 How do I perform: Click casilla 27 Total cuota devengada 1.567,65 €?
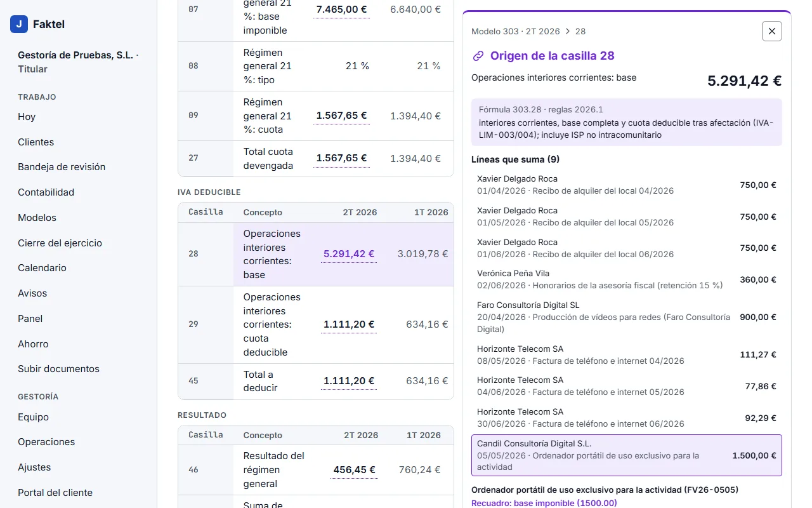pos(341,158)
